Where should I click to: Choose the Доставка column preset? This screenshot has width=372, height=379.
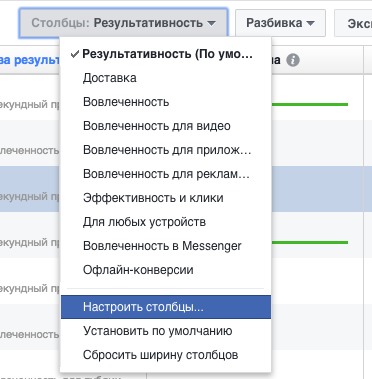(x=166, y=78)
